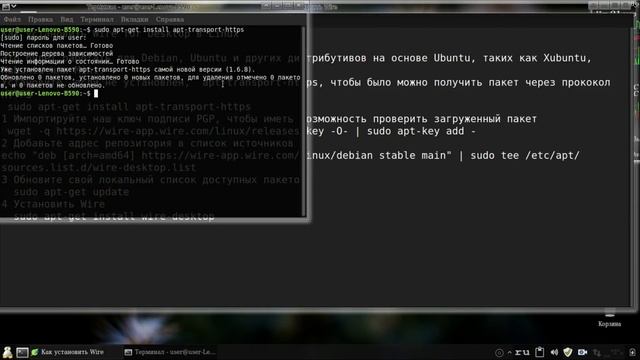Image resolution: width=640 pixels, height=360 pixels.
Task: Click the volume speaker tray icon
Action: [554, 352]
